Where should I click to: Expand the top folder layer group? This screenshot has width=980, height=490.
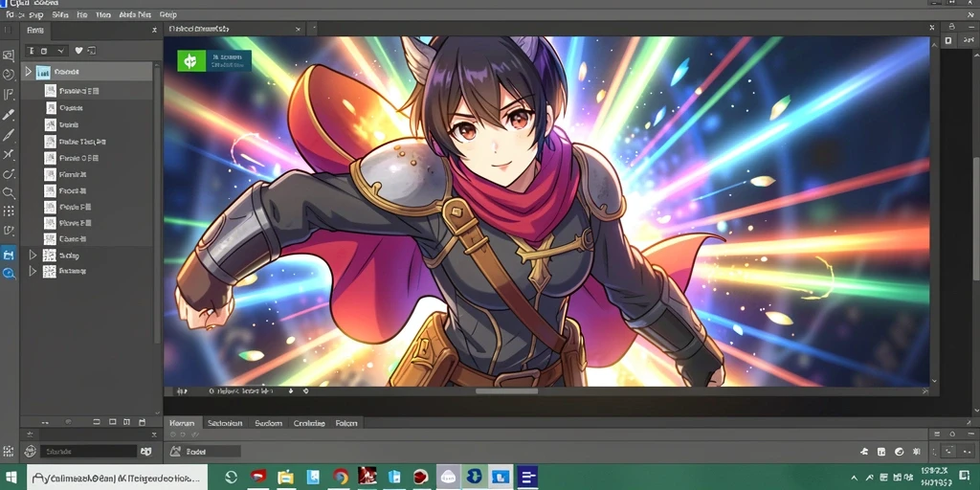click(28, 72)
